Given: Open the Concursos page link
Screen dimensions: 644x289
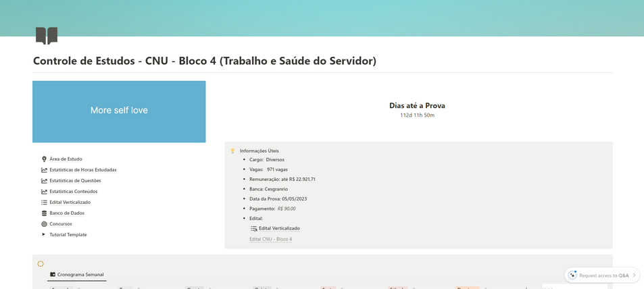Looking at the screenshot, I should [x=60, y=224].
